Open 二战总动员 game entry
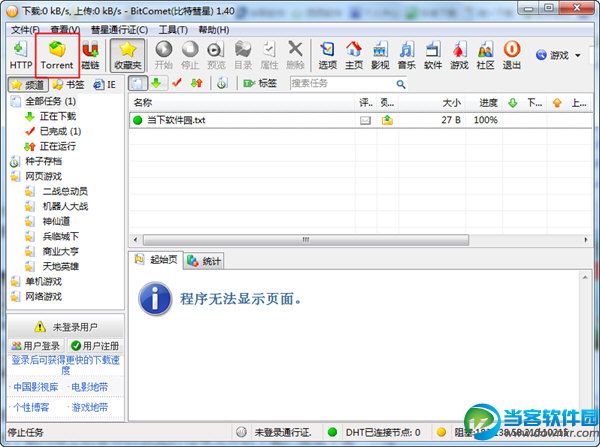 pyautogui.click(x=65, y=191)
